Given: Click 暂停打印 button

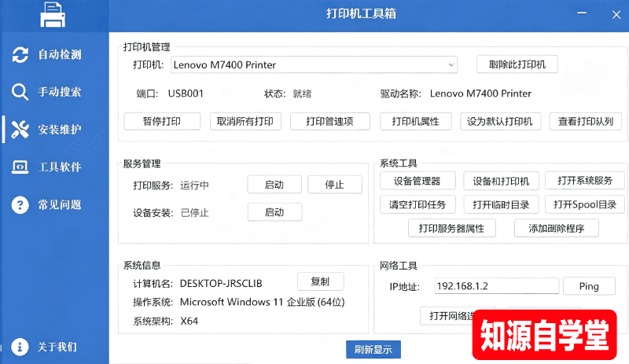Looking at the screenshot, I should pyautogui.click(x=162, y=121).
